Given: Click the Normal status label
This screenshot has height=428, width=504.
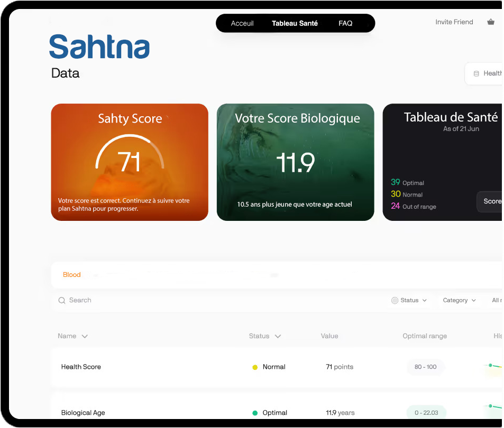Looking at the screenshot, I should (274, 367).
